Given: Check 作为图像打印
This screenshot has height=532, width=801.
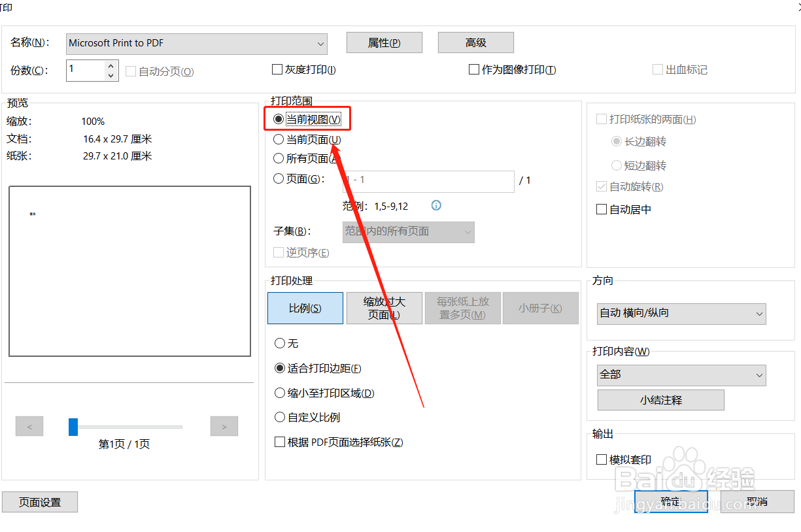Looking at the screenshot, I should pyautogui.click(x=475, y=69).
